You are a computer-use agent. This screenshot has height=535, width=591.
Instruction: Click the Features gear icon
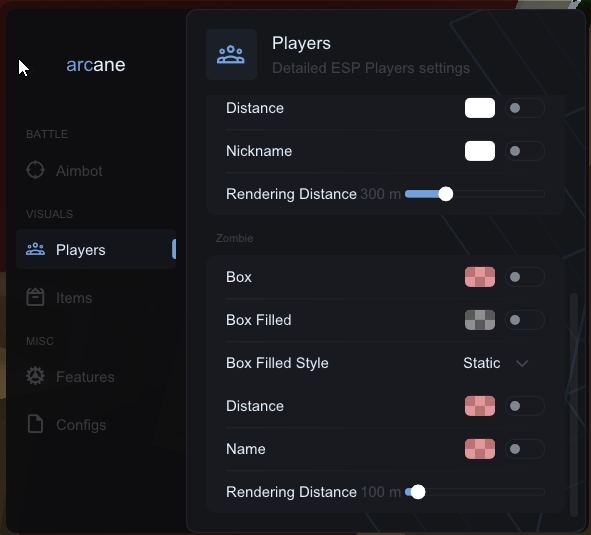point(35,376)
